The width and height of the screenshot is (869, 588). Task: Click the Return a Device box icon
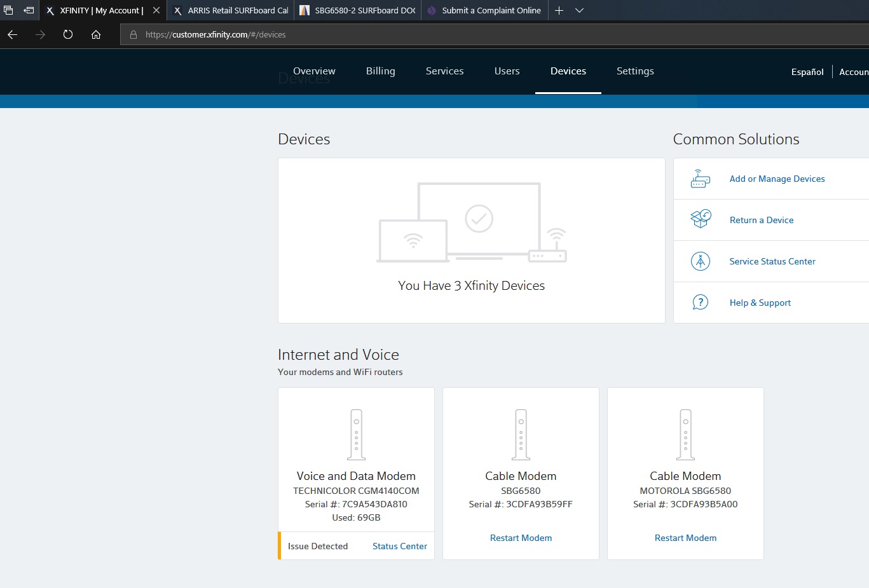tap(700, 220)
